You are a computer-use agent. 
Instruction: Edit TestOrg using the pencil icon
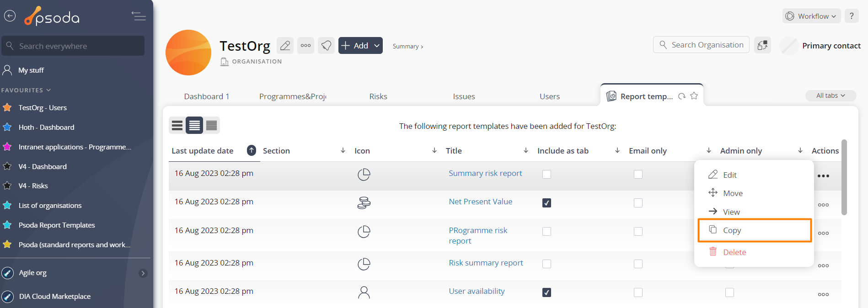tap(285, 46)
